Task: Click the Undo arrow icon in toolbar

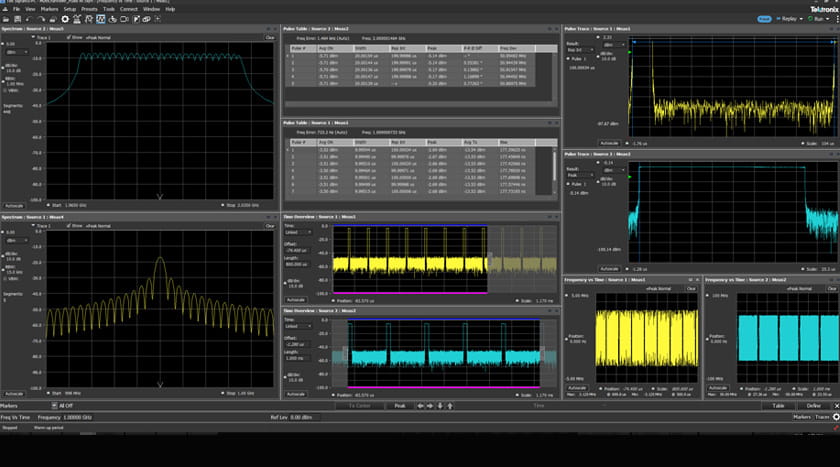Action: click(x=31, y=18)
